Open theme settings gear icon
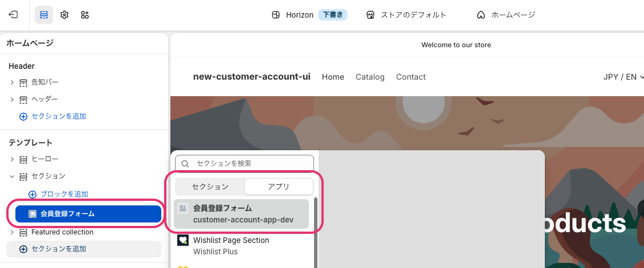 click(x=64, y=15)
